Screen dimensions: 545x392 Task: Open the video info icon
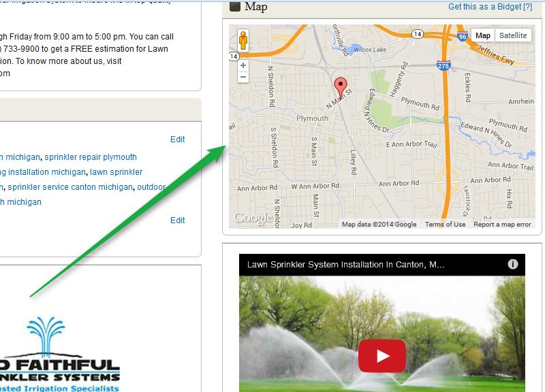tap(513, 264)
